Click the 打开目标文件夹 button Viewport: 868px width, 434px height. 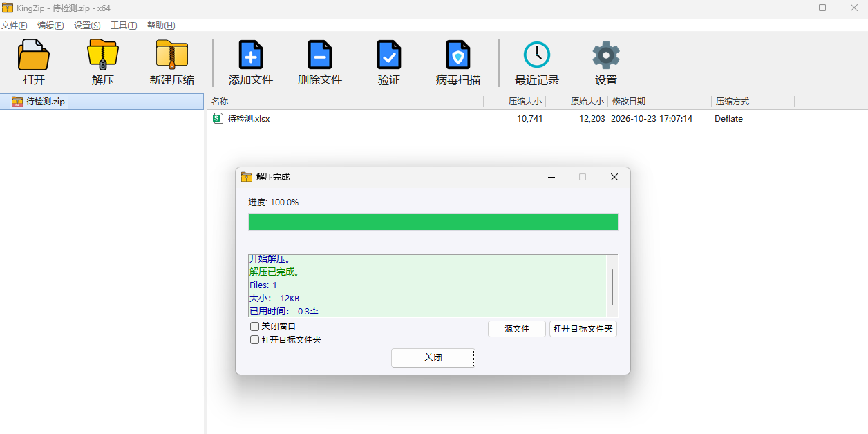click(583, 329)
